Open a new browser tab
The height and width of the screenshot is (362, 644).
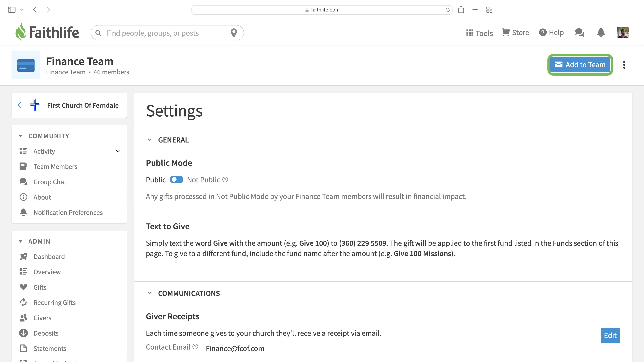tap(475, 10)
